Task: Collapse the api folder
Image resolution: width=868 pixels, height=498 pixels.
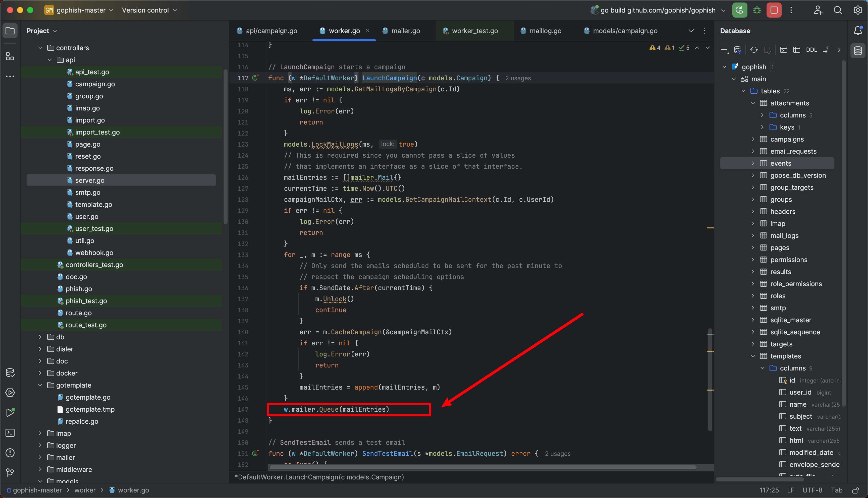Action: tap(50, 60)
